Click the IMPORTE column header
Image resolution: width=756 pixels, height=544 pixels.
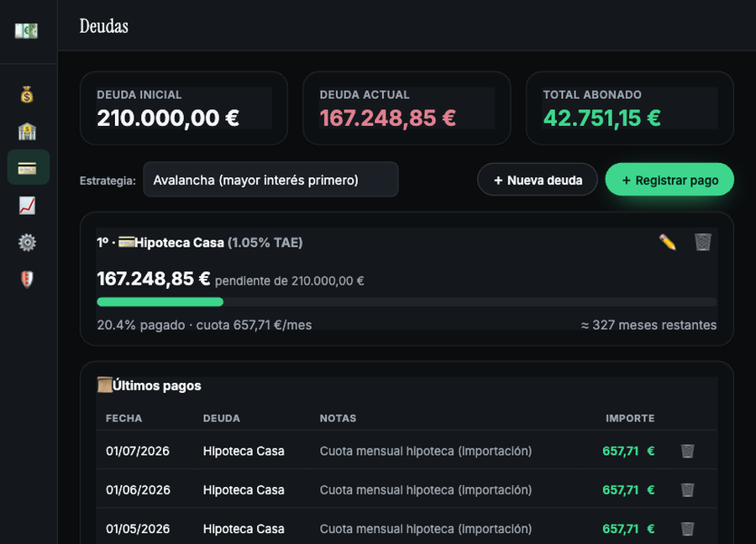coord(630,418)
